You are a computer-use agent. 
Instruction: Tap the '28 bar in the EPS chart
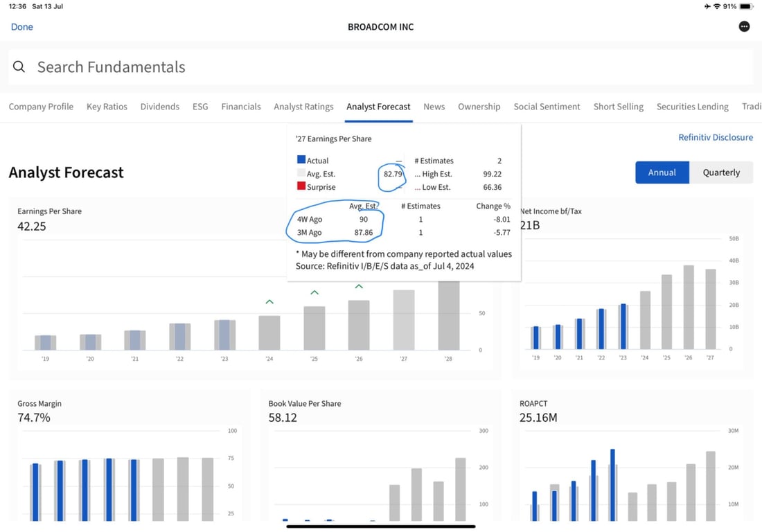tap(449, 315)
